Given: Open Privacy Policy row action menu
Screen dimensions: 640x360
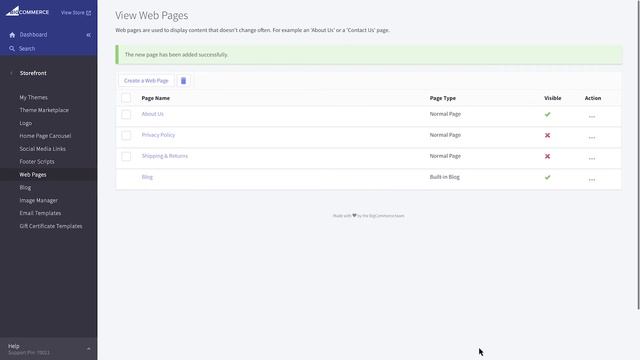Looking at the screenshot, I should 592,138.
